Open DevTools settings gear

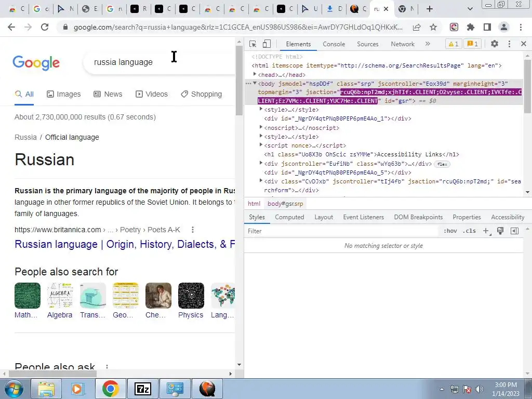coord(495,44)
